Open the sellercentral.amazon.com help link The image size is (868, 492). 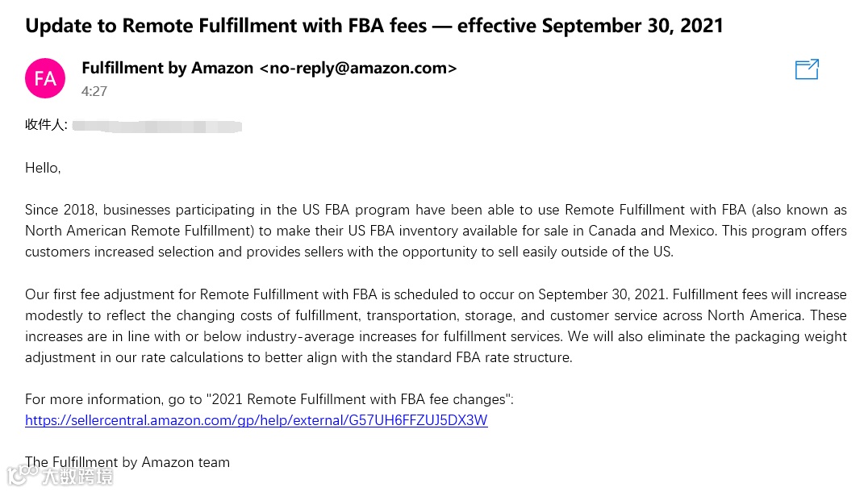click(257, 420)
